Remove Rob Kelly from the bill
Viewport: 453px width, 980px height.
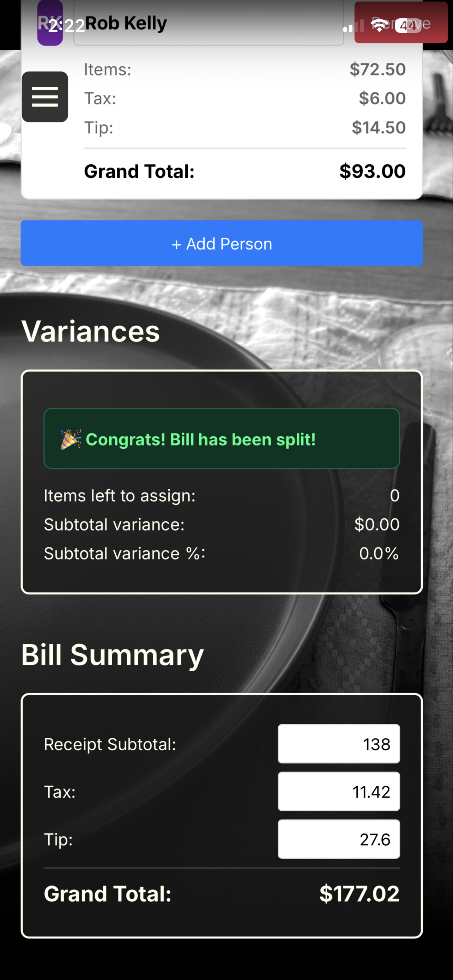(x=401, y=23)
